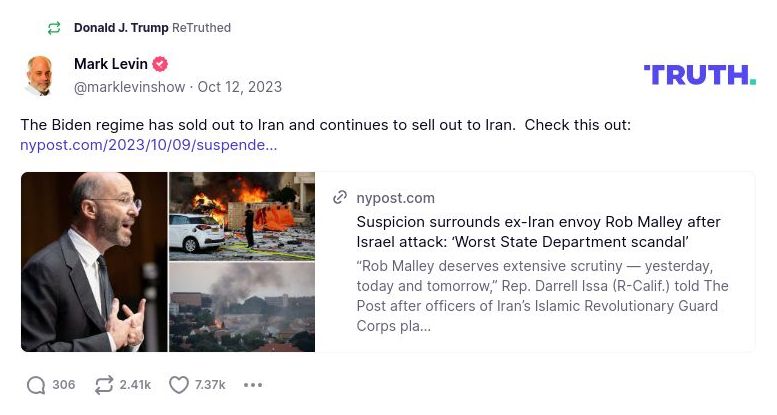
Task: Like the post with the heart icon
Action: pos(179,385)
